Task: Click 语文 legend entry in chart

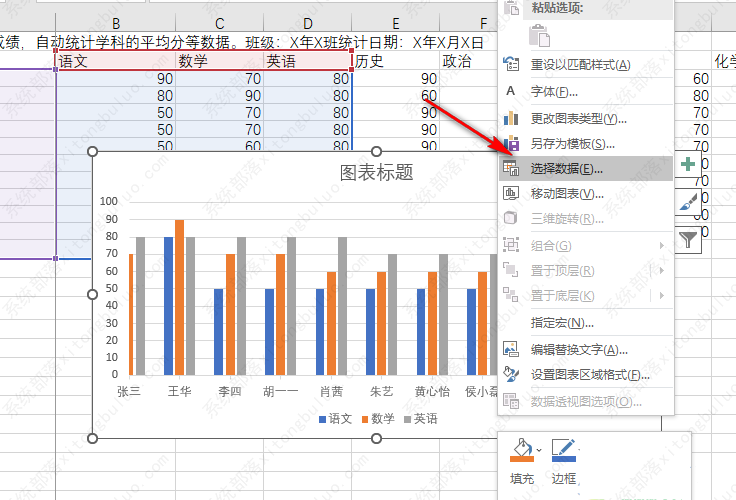Action: (335, 419)
